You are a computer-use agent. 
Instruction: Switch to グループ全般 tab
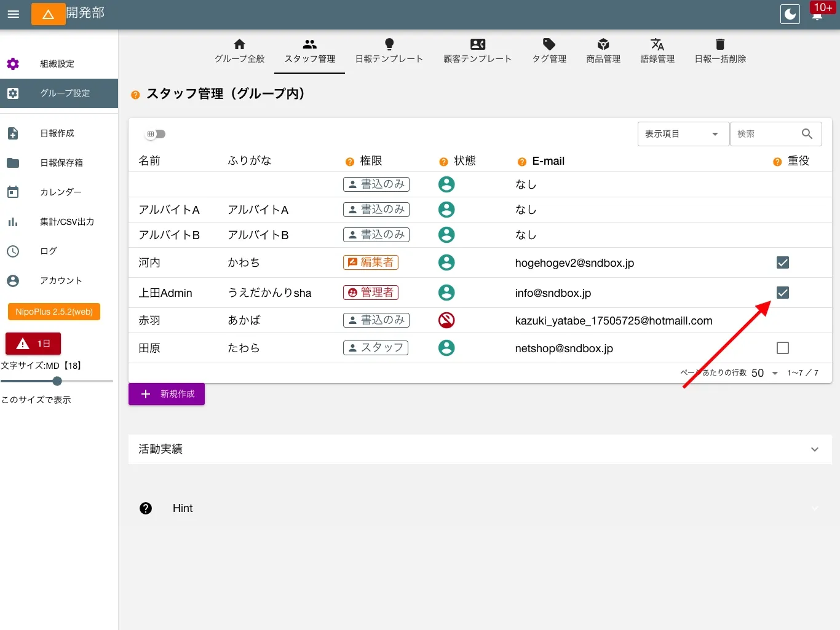(240, 52)
